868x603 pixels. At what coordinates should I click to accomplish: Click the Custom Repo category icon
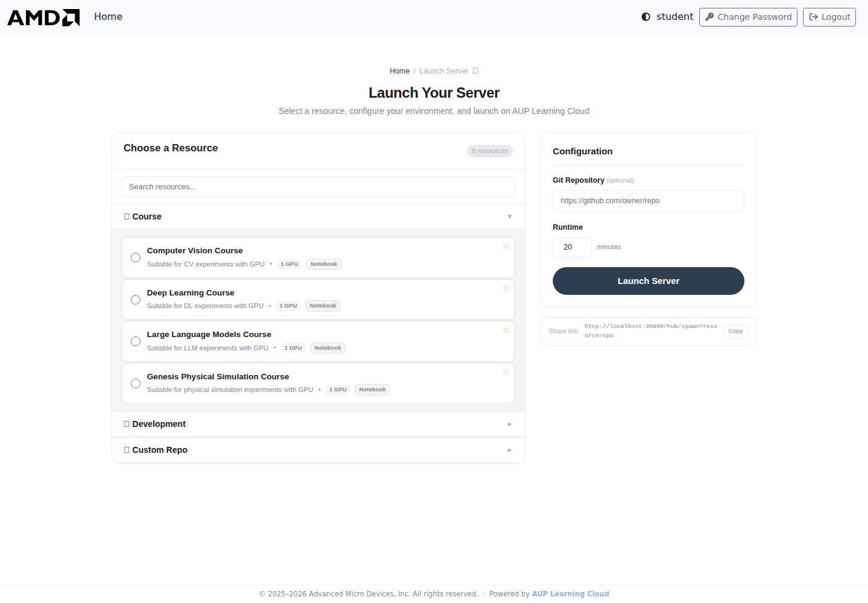127,450
